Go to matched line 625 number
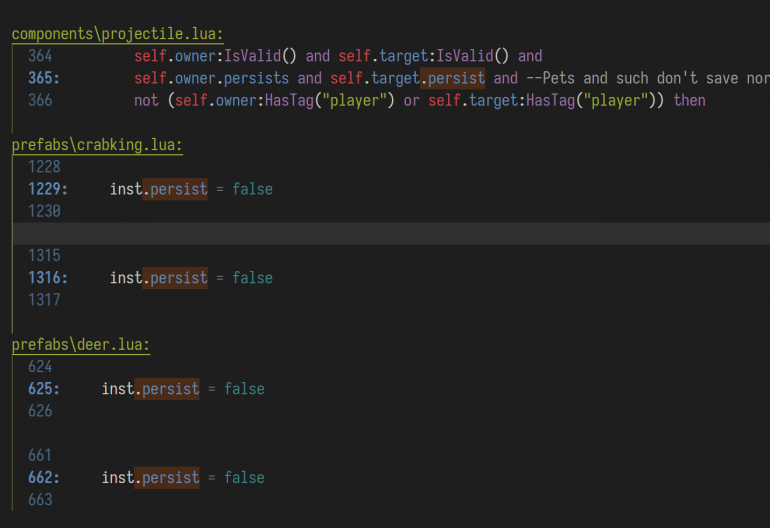 click(44, 389)
